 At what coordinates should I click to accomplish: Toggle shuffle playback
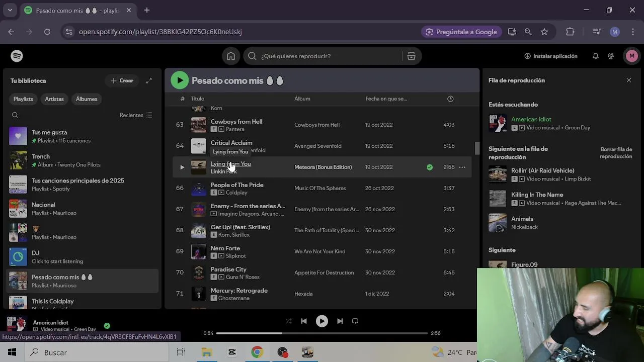click(x=288, y=321)
